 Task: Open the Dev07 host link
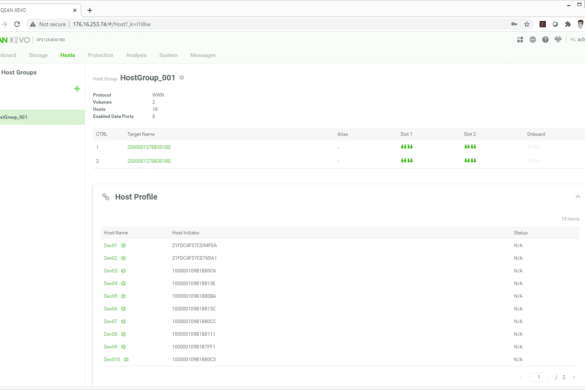tap(110, 322)
